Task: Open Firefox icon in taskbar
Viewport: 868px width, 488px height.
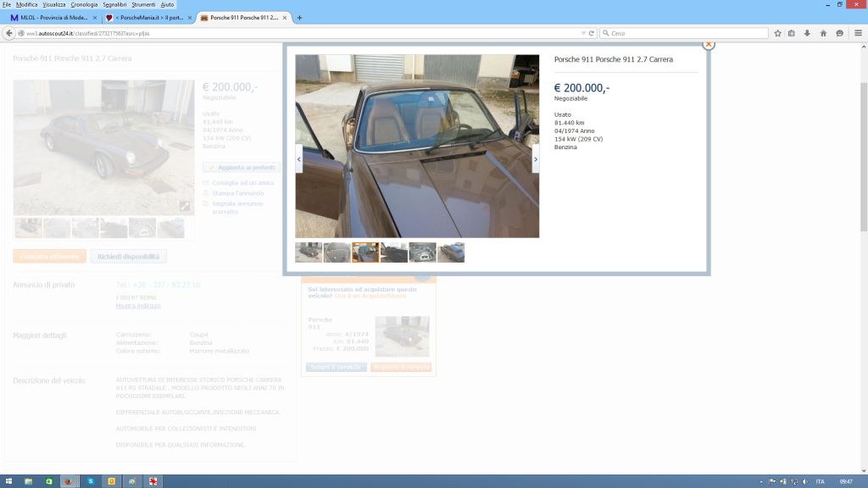Action: pyautogui.click(x=69, y=481)
